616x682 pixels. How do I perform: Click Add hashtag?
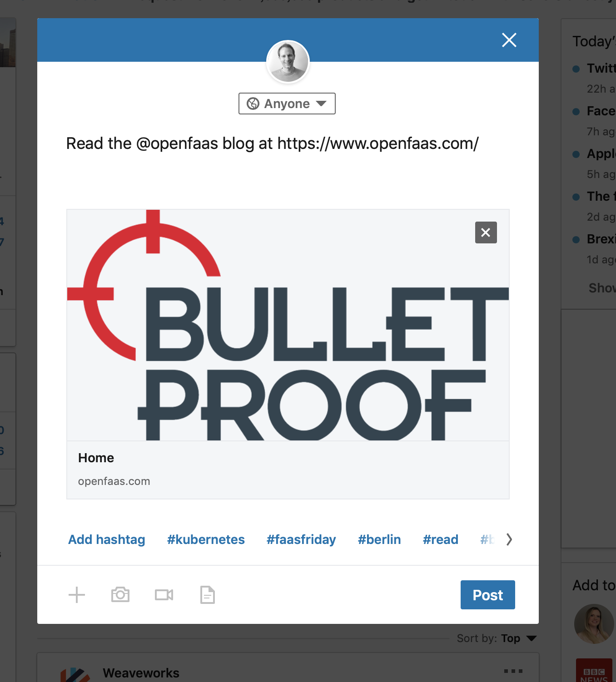point(107,539)
